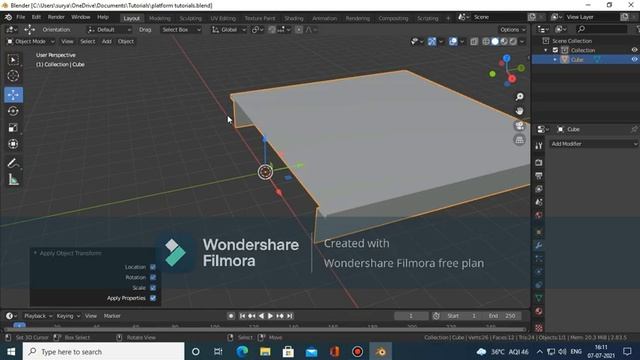Switch to the Modeling workspace tab

(x=160, y=18)
